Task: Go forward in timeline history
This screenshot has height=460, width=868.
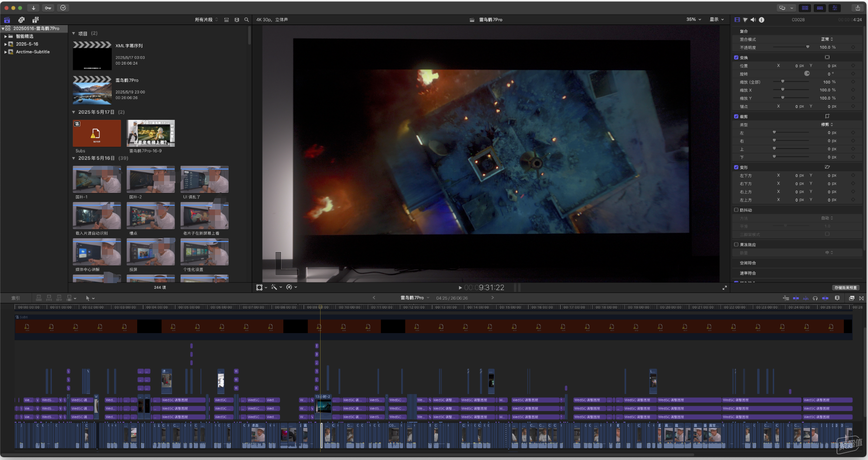Action: point(492,298)
